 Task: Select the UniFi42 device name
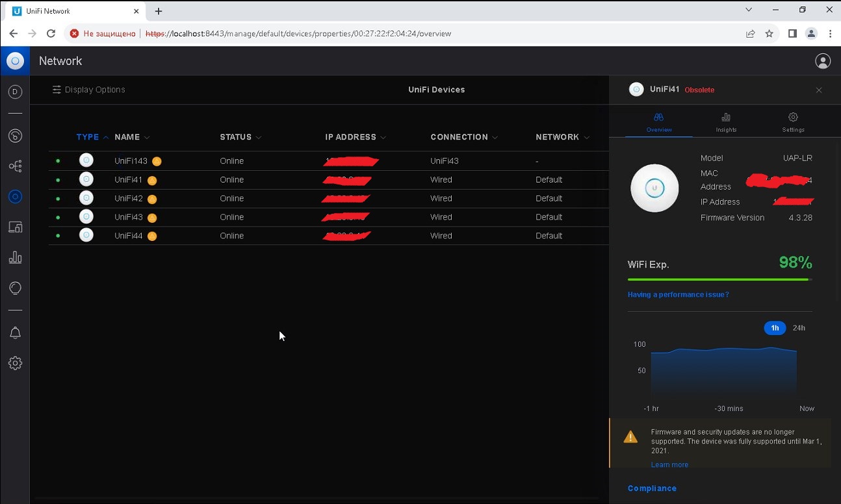click(128, 199)
